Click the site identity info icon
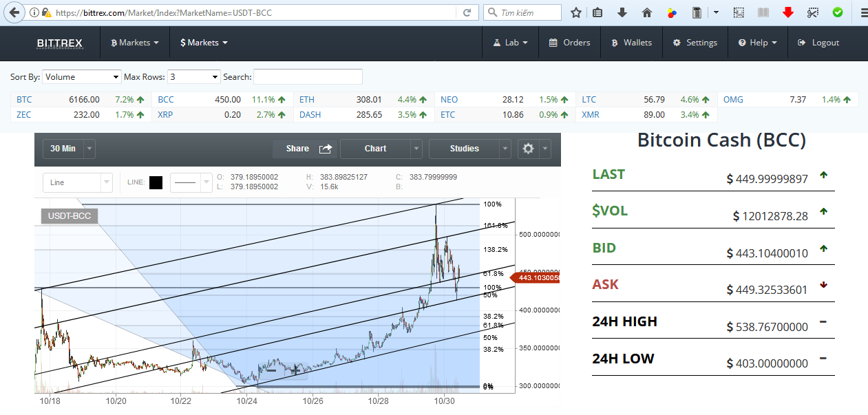This screenshot has width=868, height=415. point(34,12)
